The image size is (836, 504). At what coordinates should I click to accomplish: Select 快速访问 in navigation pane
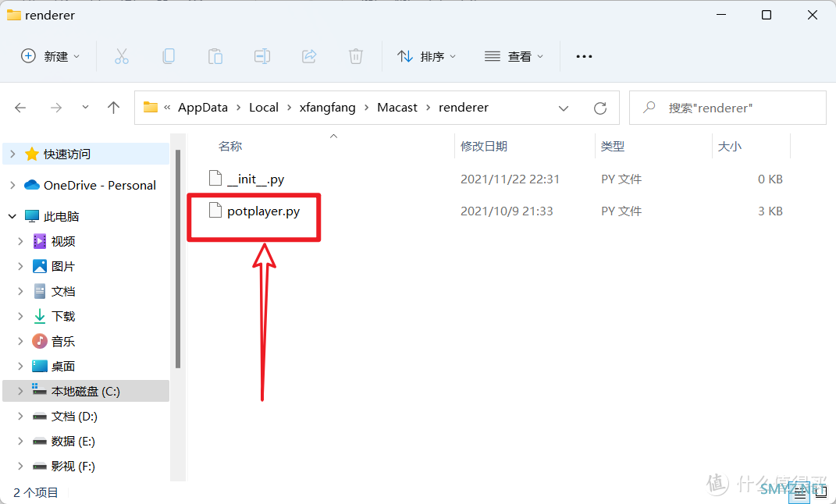66,154
